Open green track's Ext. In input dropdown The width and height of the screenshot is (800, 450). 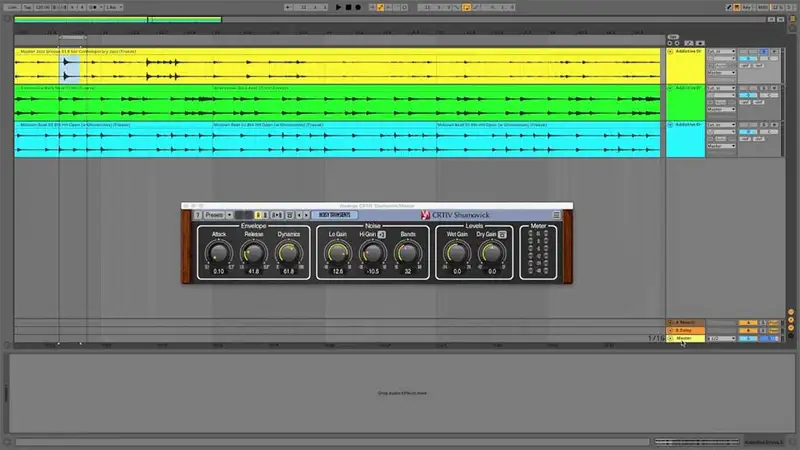click(x=721, y=88)
